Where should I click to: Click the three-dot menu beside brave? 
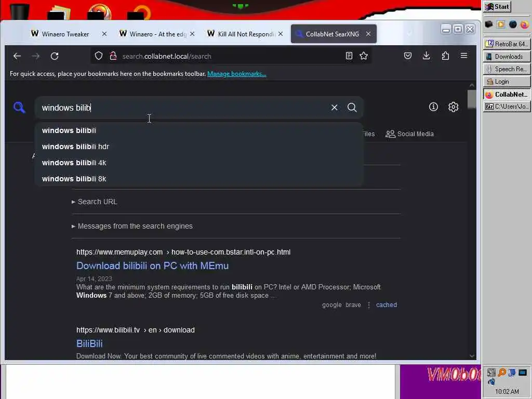click(369, 305)
